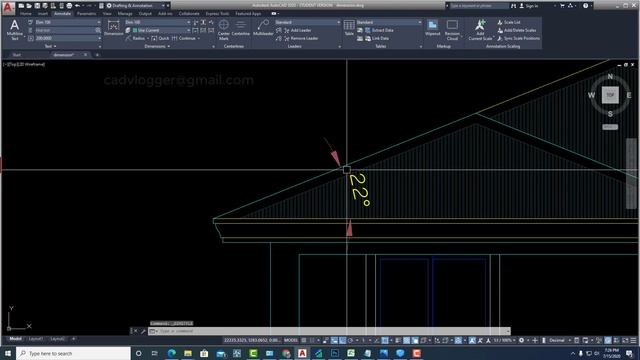This screenshot has height=360, width=640.
Task: Select the Multileader tool
Action: click(263, 28)
